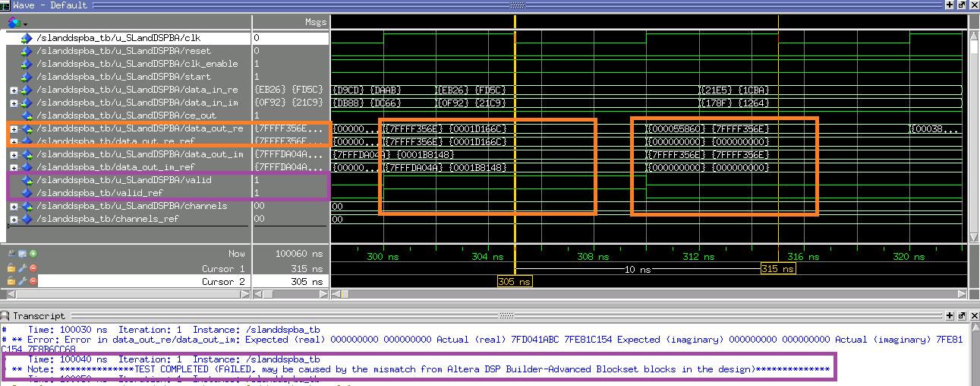Click the 305 ns cursor time label

(x=515, y=281)
